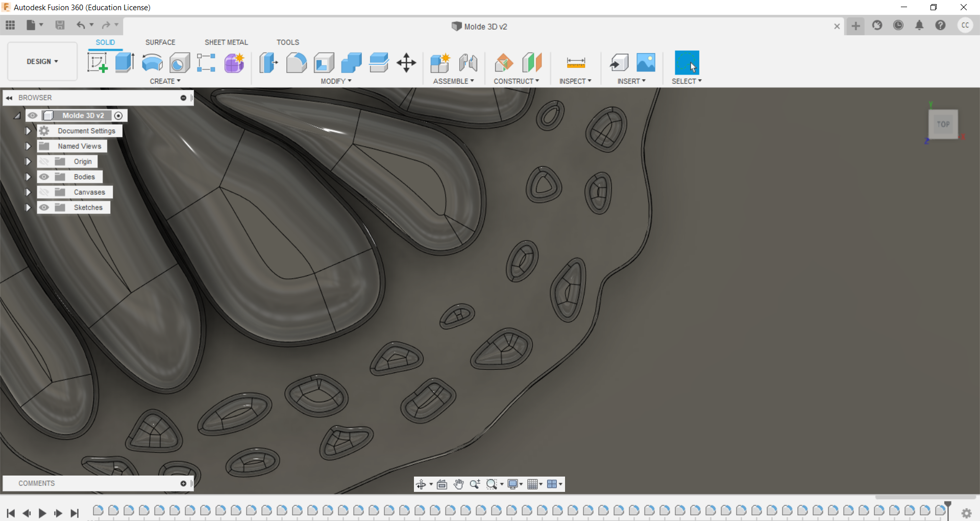
Task: Open the MODIFY dropdown menu
Action: click(336, 81)
